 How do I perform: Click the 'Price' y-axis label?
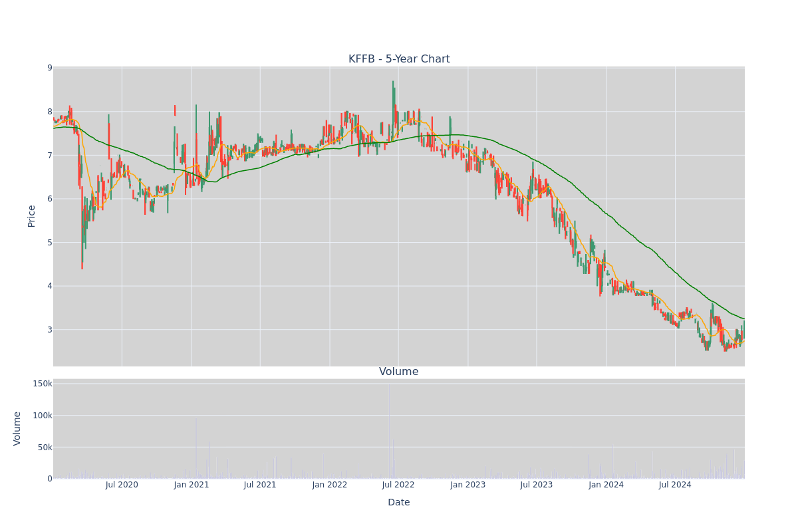tap(31, 216)
